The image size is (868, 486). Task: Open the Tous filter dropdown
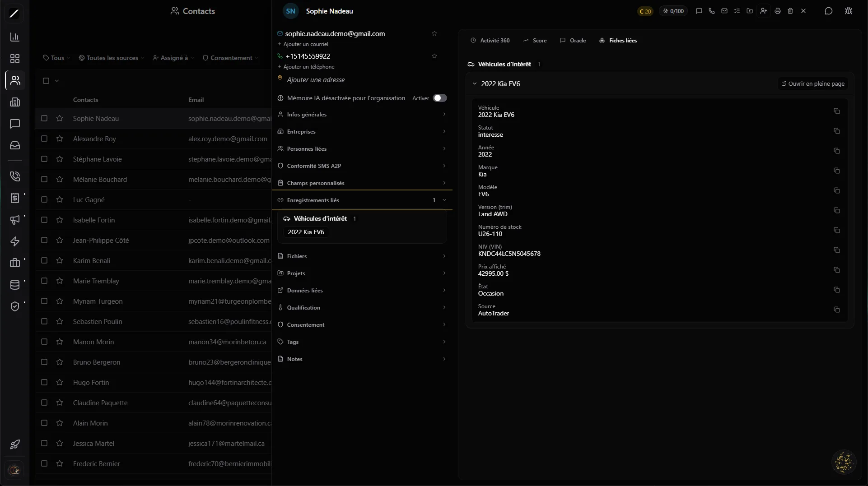(57, 58)
